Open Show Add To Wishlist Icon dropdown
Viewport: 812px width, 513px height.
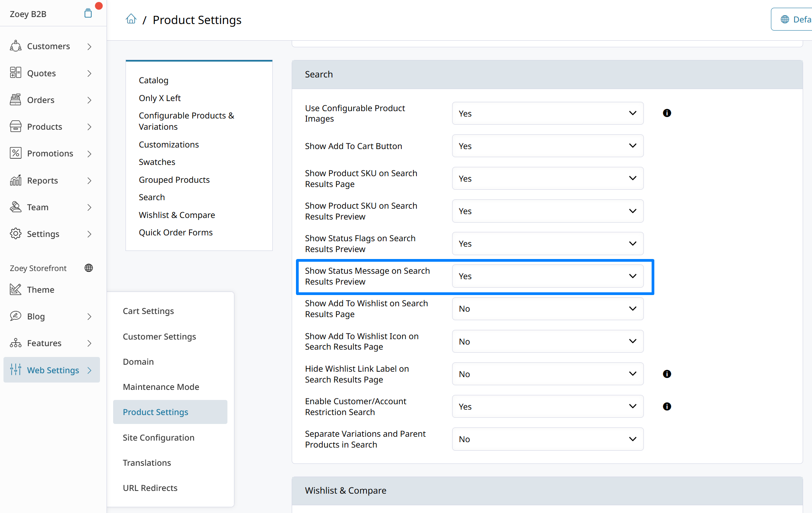point(548,341)
